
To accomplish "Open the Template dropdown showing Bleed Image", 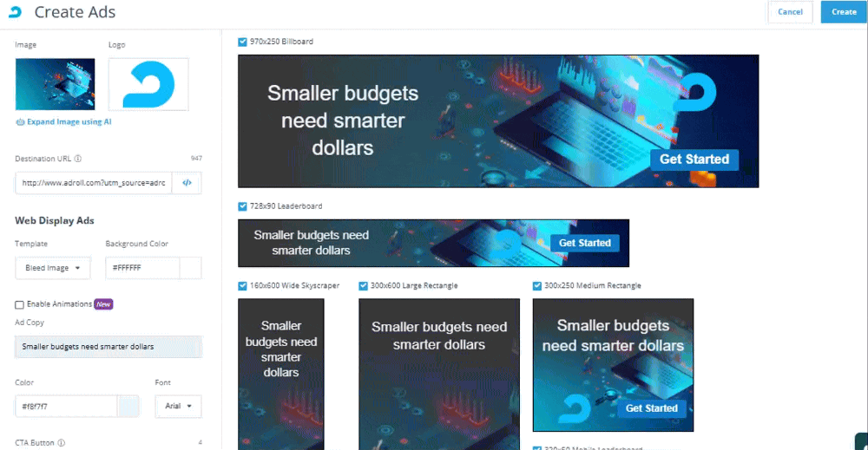I will pos(53,268).
